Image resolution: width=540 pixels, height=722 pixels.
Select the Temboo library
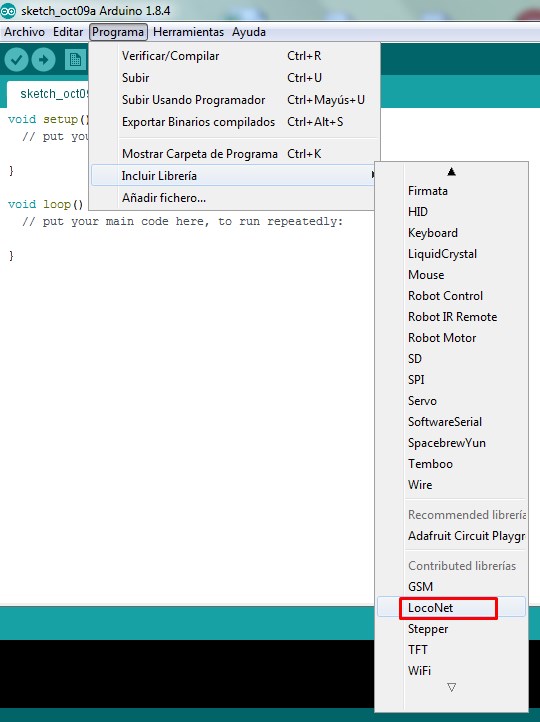click(x=451, y=464)
